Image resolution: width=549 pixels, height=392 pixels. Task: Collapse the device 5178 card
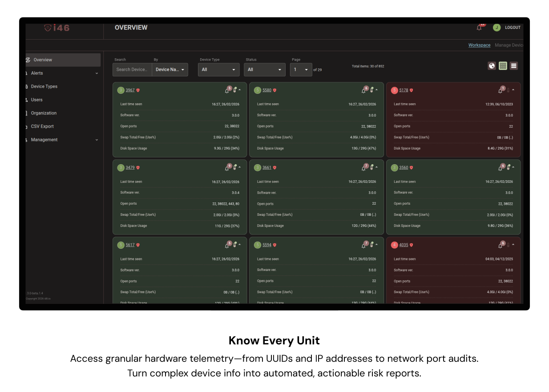pos(513,90)
